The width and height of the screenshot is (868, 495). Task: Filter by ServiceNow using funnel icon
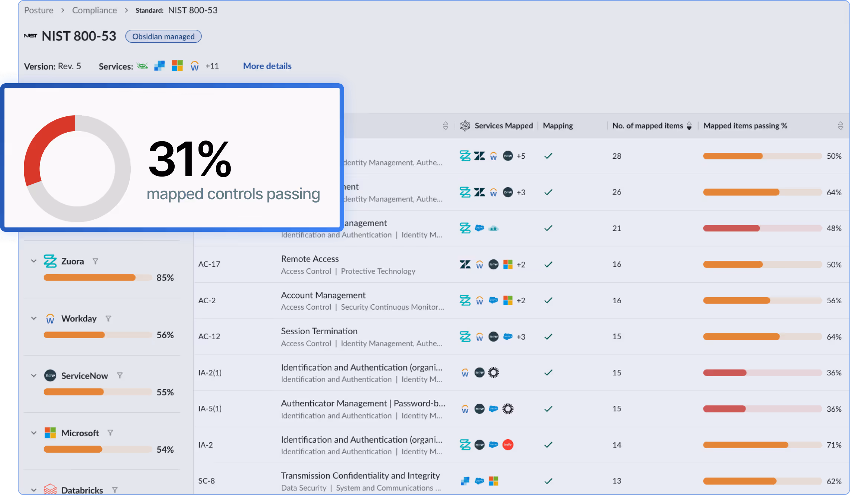click(x=120, y=376)
